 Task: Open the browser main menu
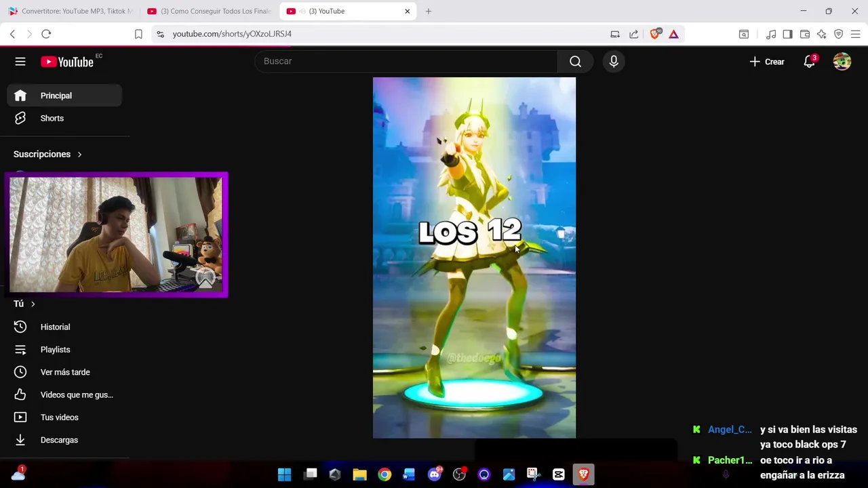tap(855, 34)
